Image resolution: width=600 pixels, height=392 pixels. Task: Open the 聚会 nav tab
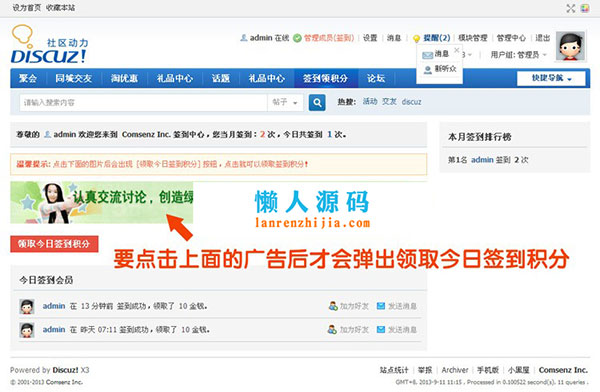[x=28, y=78]
